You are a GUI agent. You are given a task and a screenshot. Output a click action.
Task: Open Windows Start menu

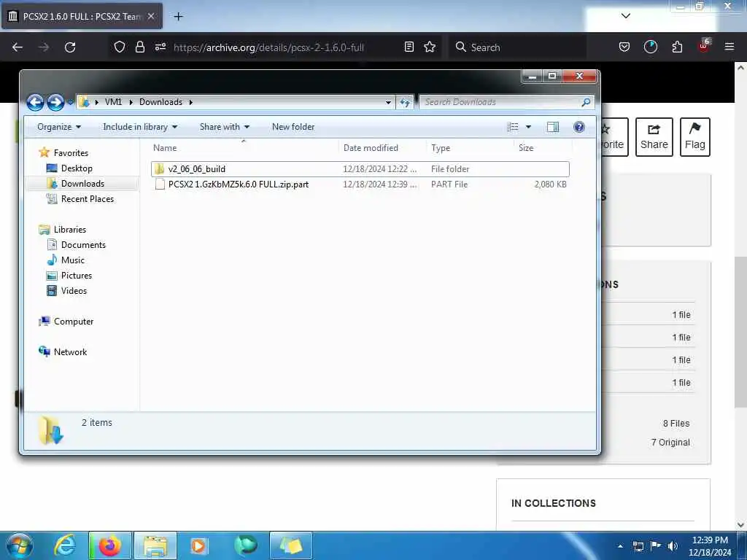(20, 545)
